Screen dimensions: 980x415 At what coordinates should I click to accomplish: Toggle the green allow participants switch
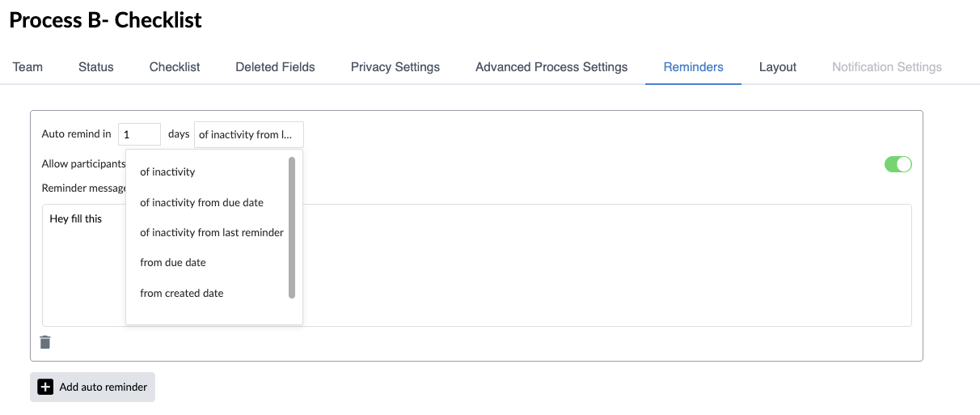pyautogui.click(x=898, y=164)
